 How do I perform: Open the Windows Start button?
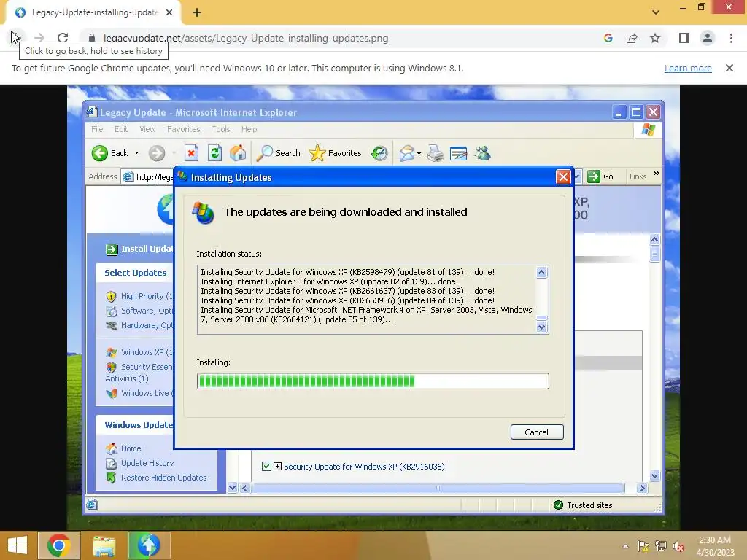point(18,545)
